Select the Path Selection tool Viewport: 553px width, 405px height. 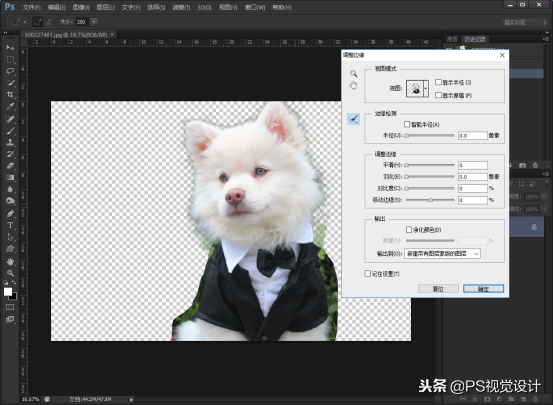10,237
